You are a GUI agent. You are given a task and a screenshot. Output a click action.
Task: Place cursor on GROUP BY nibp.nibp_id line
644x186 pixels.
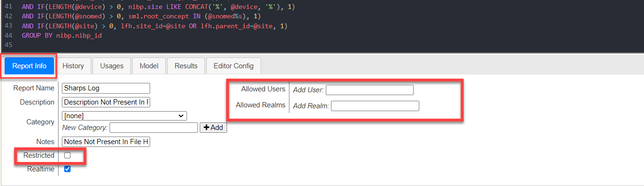tap(62, 35)
